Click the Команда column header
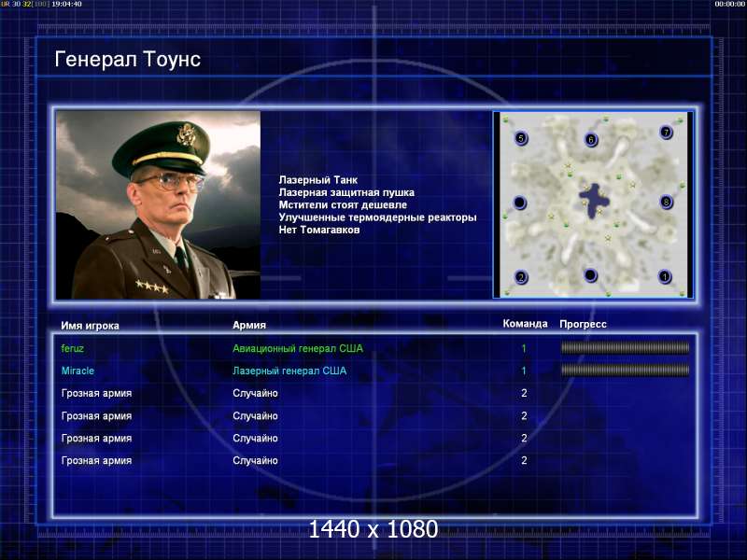This screenshot has height=560, width=747. pos(525,324)
